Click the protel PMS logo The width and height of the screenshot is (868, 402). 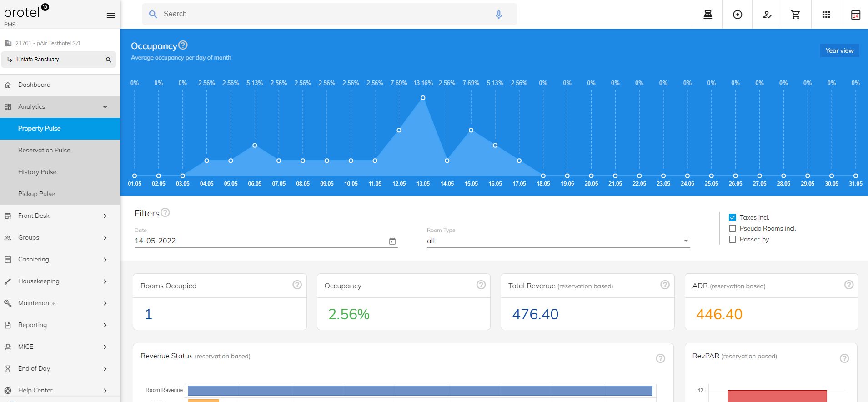point(26,15)
